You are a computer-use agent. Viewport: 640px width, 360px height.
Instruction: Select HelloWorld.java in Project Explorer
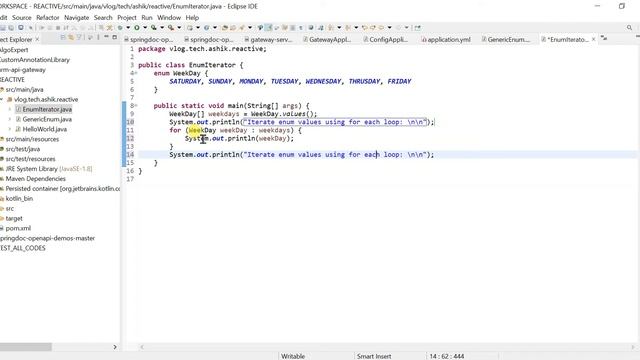tap(44, 129)
